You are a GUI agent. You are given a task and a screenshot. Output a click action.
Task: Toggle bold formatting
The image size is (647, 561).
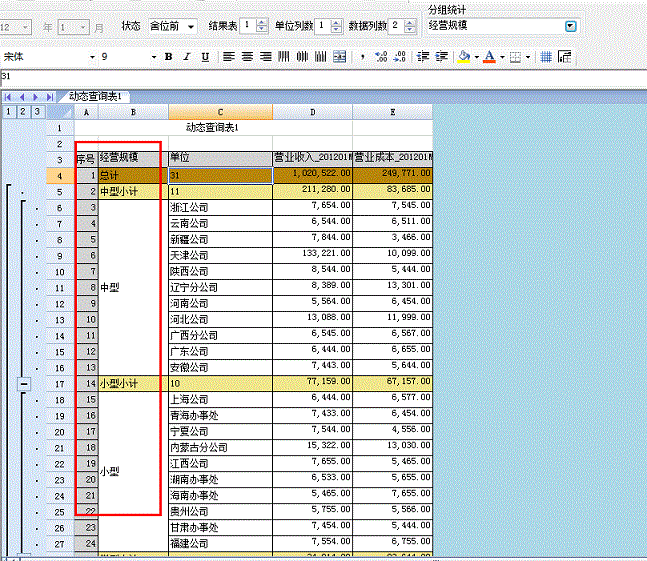(168, 57)
